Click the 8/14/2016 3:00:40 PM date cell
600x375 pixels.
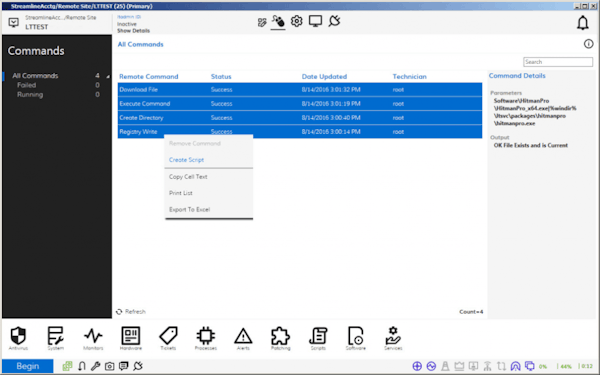(x=331, y=118)
